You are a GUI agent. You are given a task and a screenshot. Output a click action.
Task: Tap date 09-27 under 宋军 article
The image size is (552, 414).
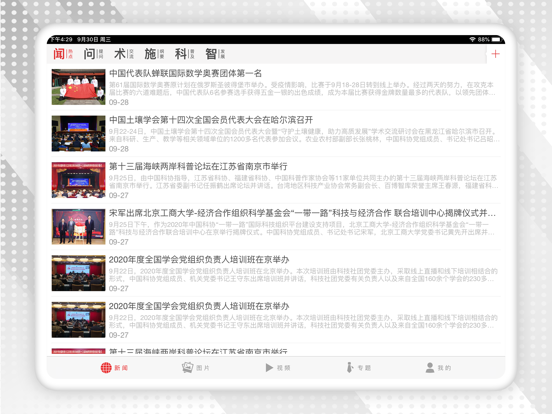tap(119, 242)
